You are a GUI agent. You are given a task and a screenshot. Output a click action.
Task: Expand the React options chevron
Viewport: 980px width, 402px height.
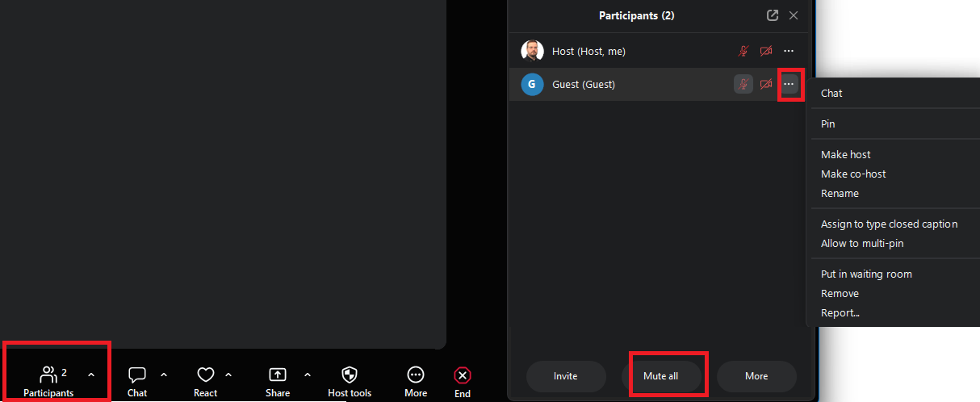[x=228, y=375]
